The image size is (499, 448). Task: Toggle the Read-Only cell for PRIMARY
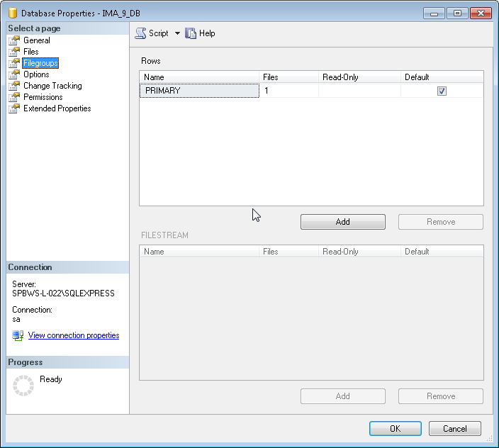coord(359,91)
